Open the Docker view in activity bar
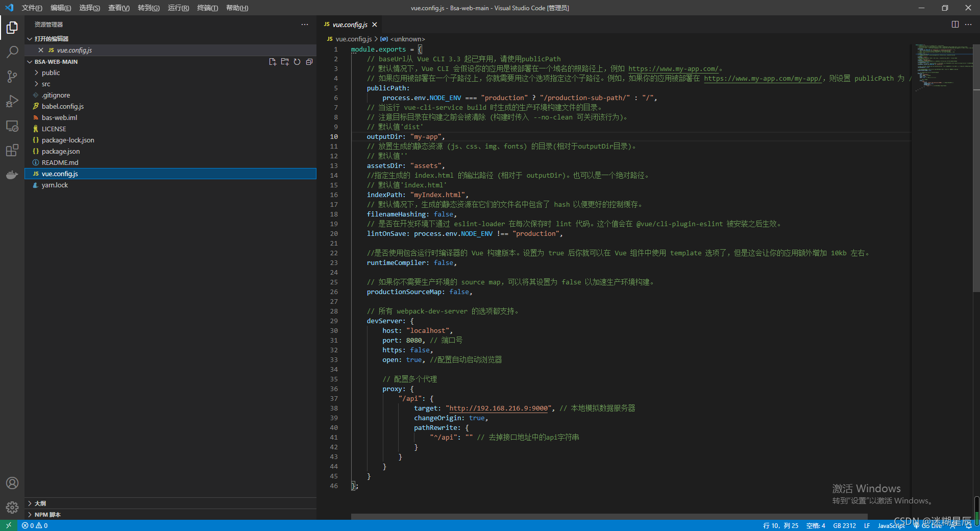The width and height of the screenshot is (980, 531). point(12,175)
